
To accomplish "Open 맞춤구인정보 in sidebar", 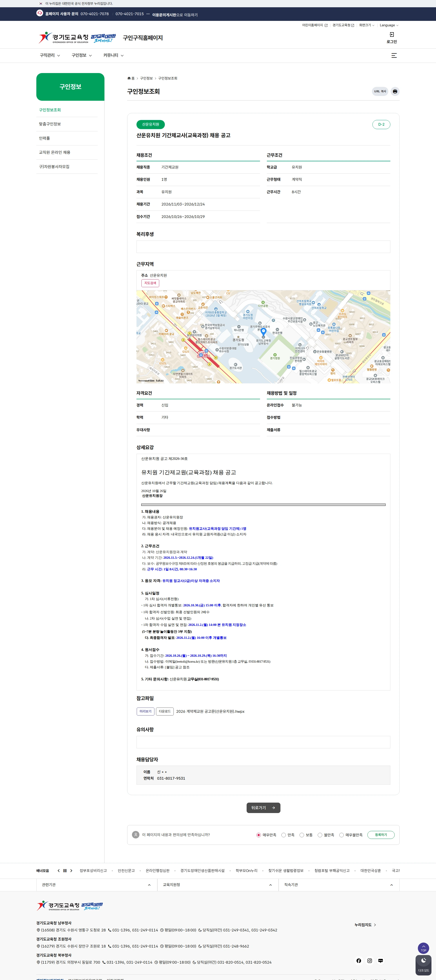I will point(67,124).
